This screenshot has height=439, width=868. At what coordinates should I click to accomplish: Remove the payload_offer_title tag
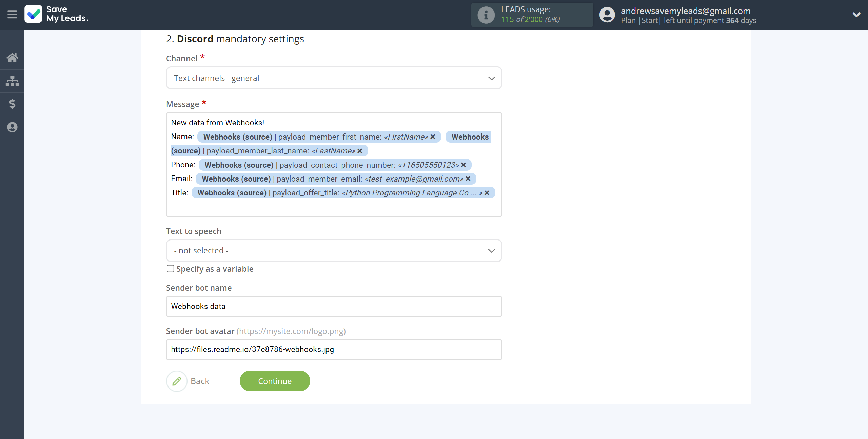coord(487,193)
